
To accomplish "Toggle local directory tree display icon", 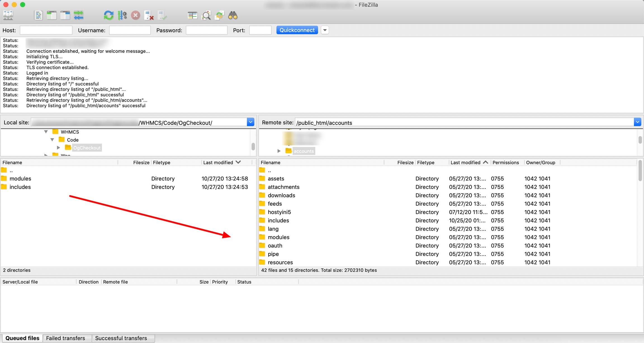I will pyautogui.click(x=52, y=15).
